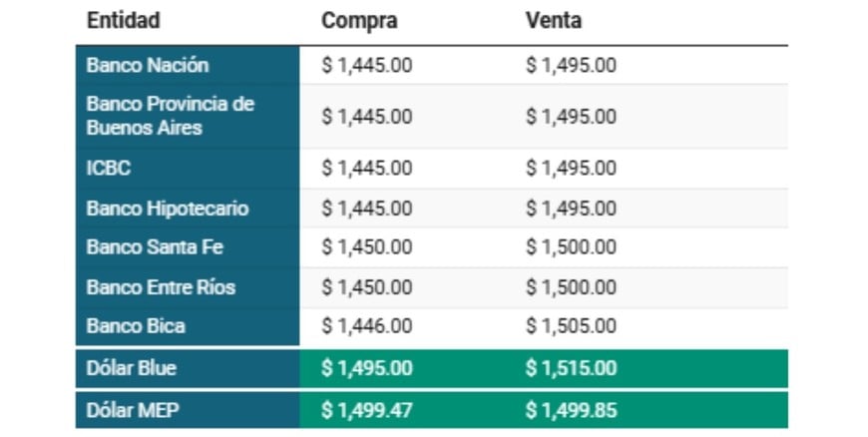Viewport: 868px width, 437px height.
Task: Select the Banco Entre Ríos row label
Action: (161, 287)
